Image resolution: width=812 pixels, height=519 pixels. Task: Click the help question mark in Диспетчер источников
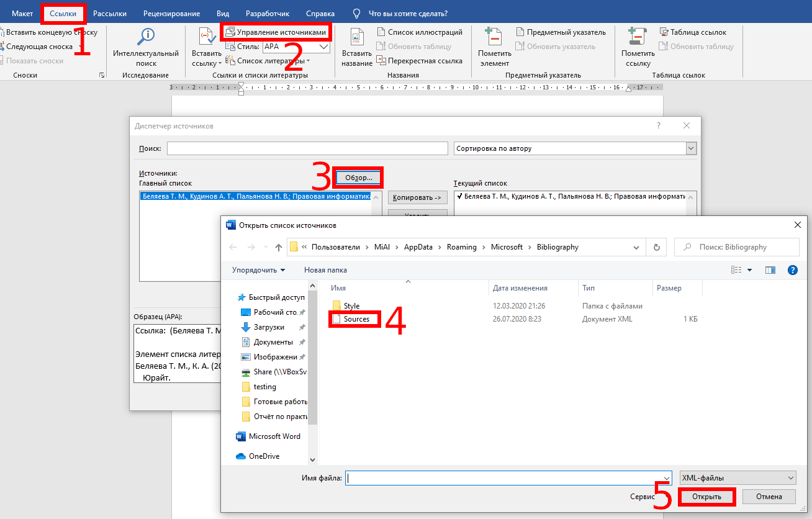(x=659, y=125)
